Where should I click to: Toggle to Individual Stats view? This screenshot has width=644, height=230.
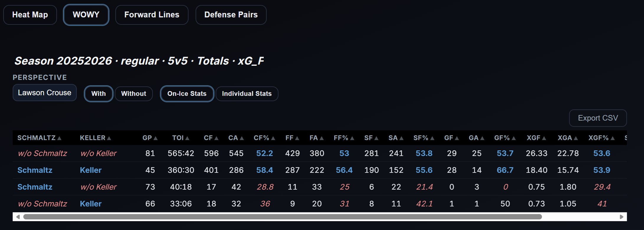[247, 94]
